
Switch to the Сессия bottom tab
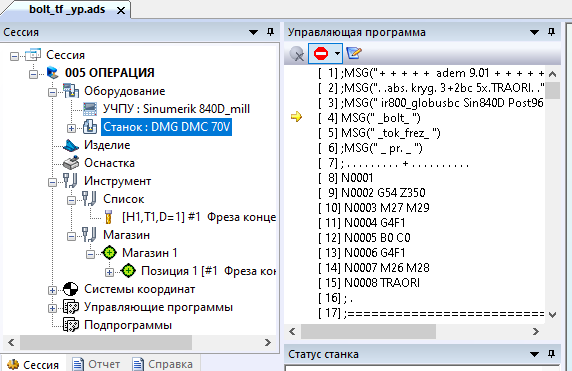[33, 364]
